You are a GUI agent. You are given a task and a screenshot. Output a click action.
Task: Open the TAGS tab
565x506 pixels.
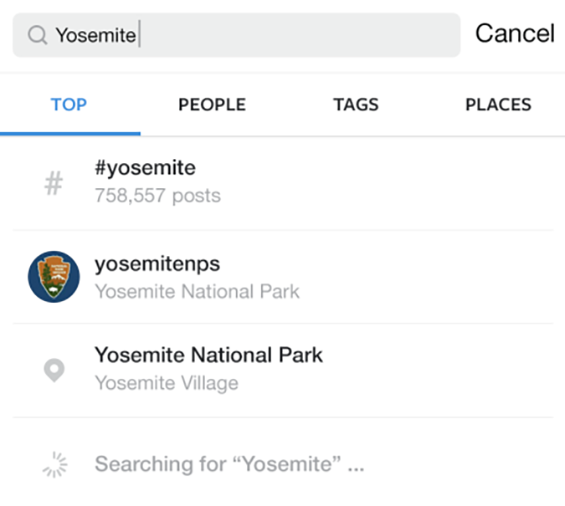[x=356, y=105]
